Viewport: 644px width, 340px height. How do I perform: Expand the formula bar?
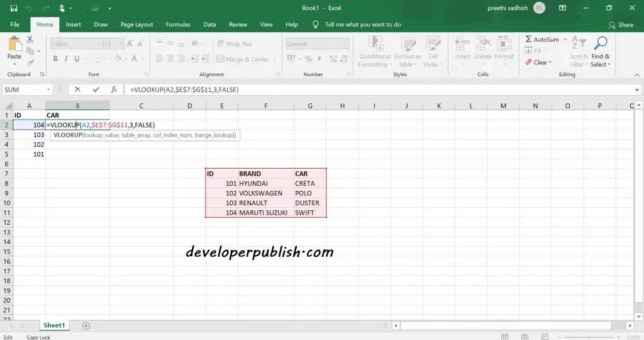(x=636, y=89)
